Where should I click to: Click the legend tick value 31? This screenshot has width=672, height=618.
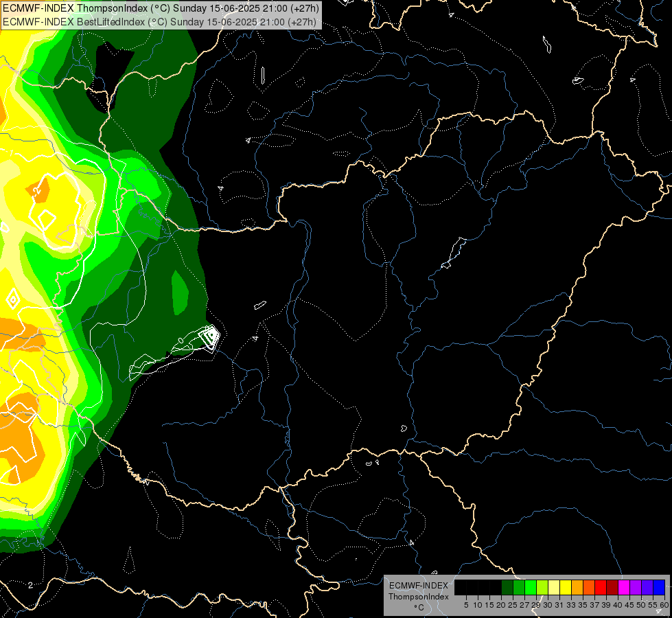(x=559, y=605)
